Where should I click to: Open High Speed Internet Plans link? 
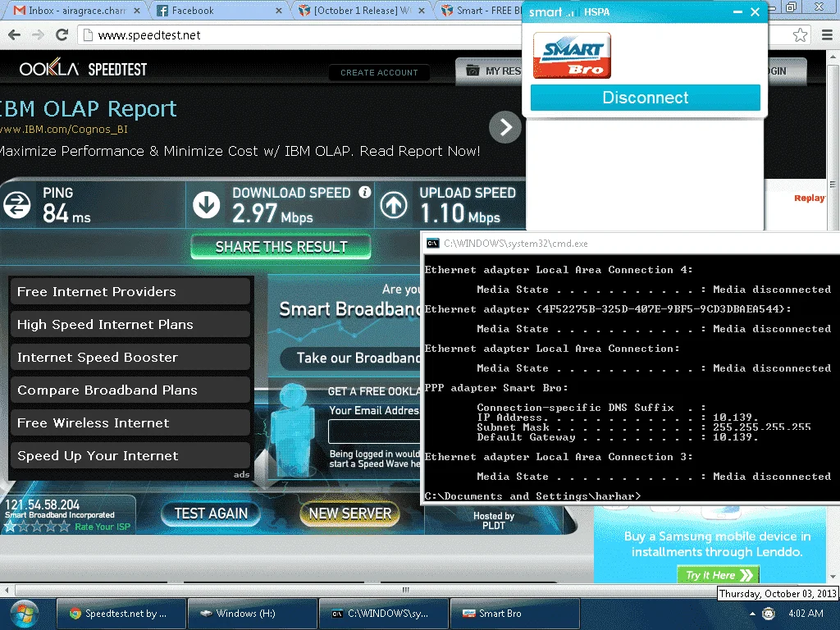coord(130,324)
